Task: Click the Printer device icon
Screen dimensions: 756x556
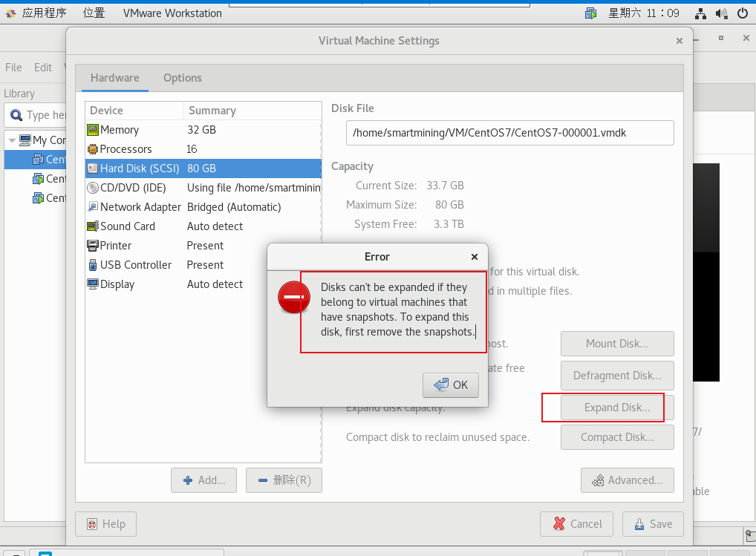Action: click(x=93, y=246)
